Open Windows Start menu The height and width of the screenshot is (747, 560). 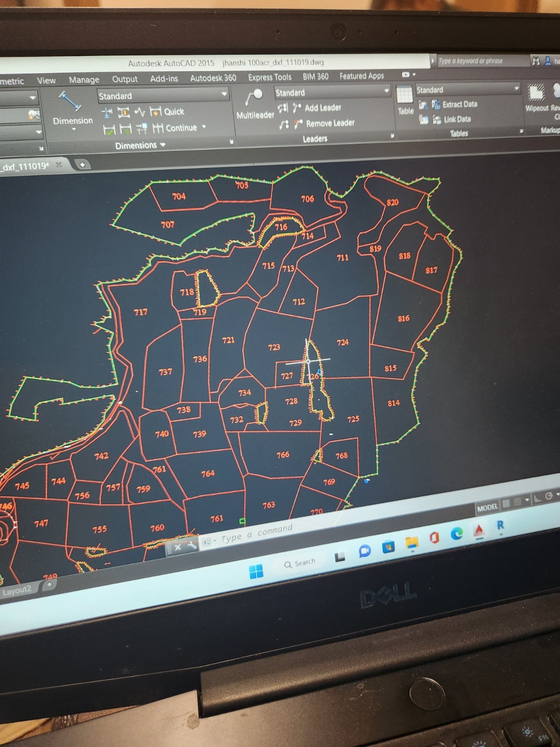256,571
